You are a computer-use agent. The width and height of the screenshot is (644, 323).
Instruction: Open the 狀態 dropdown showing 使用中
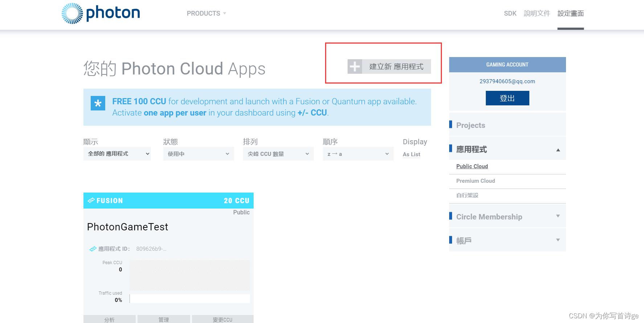coord(198,154)
